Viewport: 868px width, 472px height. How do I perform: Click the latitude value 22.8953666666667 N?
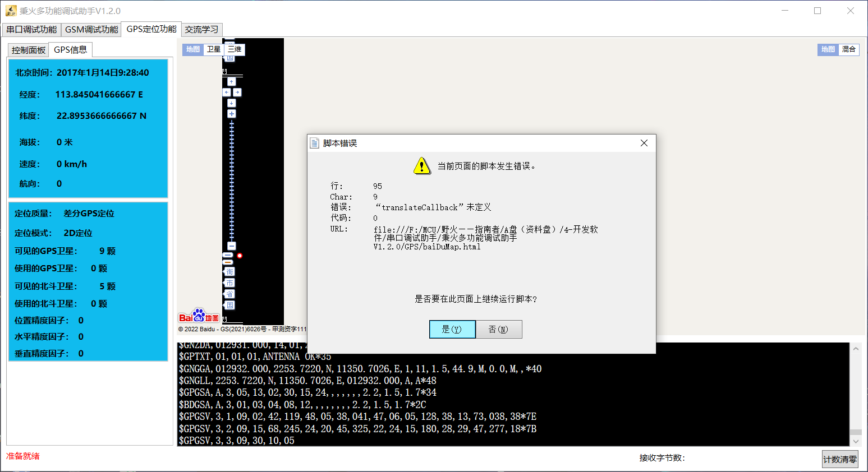pyautogui.click(x=102, y=116)
